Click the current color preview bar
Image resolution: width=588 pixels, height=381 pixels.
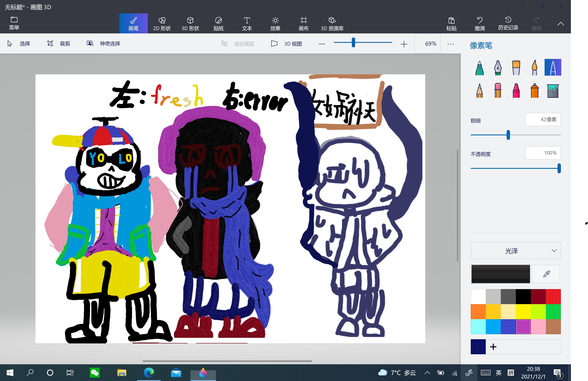click(x=500, y=274)
